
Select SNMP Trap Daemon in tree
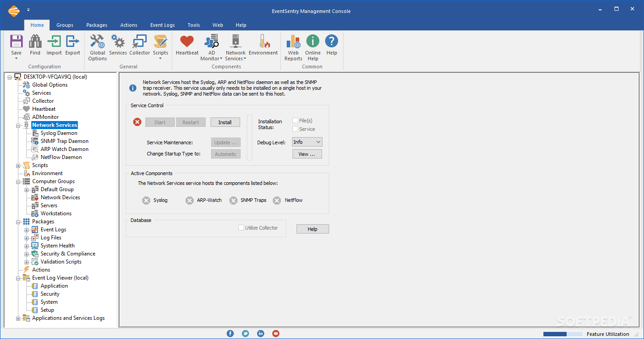[x=64, y=141]
